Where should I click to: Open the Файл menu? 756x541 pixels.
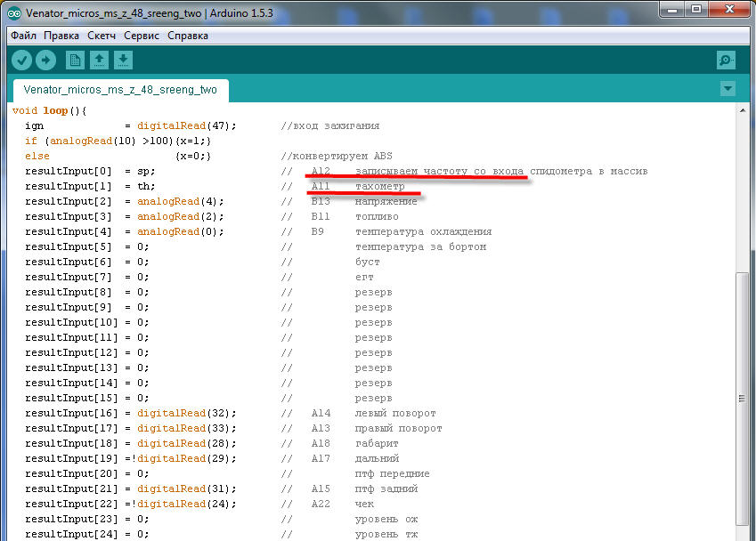tap(23, 36)
